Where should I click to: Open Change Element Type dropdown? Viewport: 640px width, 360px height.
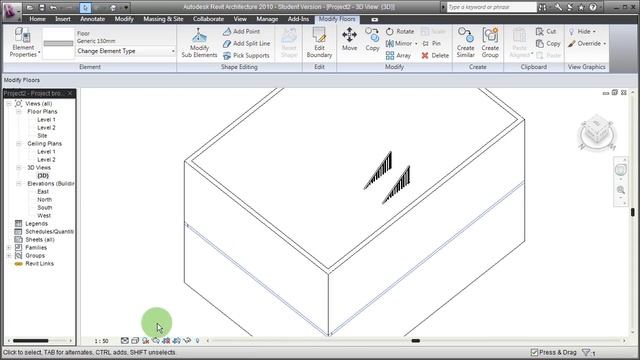click(x=126, y=51)
